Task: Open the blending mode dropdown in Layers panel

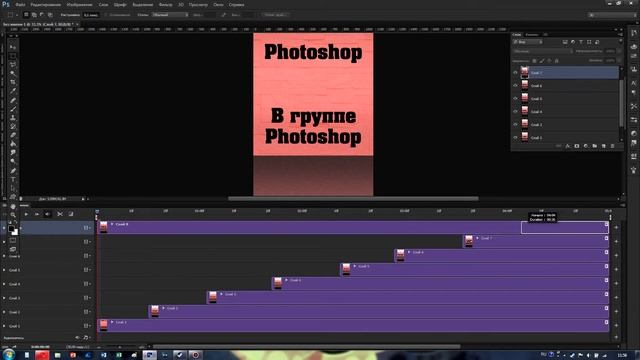Action: click(542, 51)
